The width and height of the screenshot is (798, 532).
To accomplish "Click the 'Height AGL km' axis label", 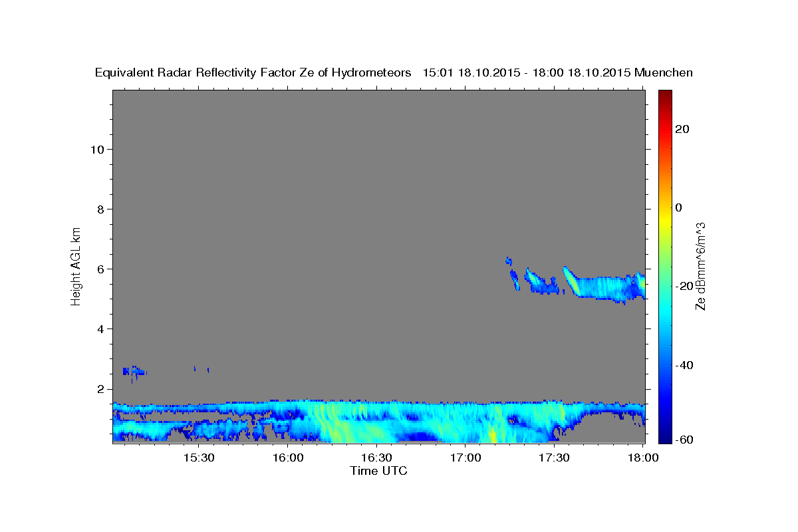I will pos(76,265).
